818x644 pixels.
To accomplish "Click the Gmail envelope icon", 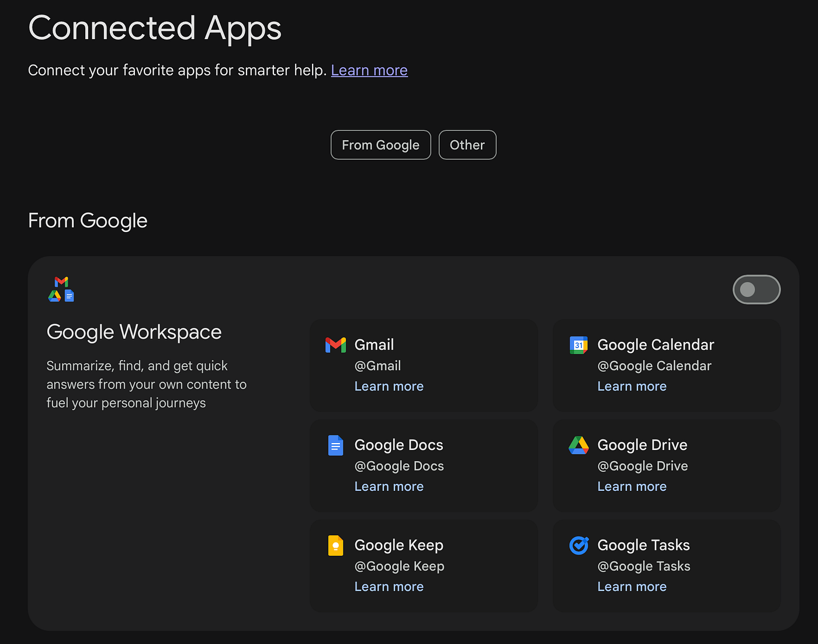I will point(335,345).
